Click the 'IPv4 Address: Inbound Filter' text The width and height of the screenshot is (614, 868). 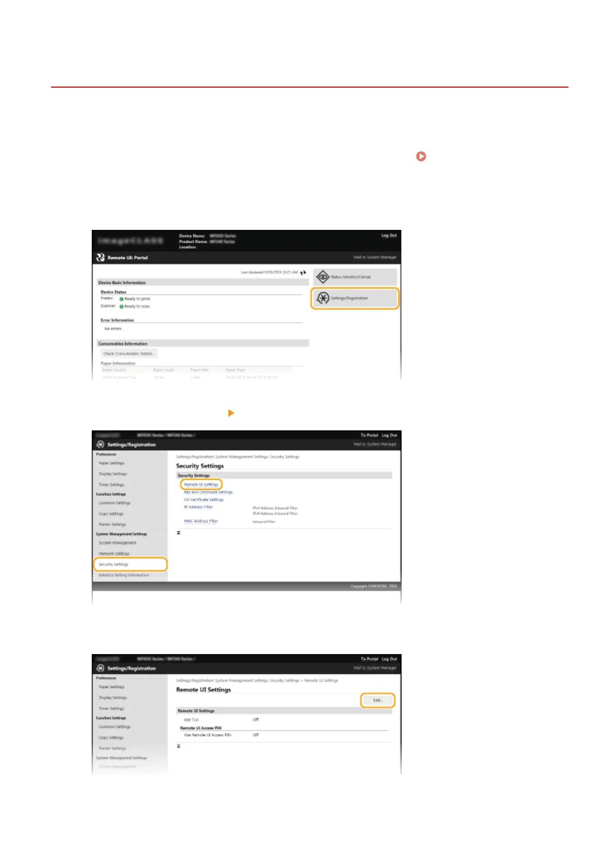tap(275, 508)
